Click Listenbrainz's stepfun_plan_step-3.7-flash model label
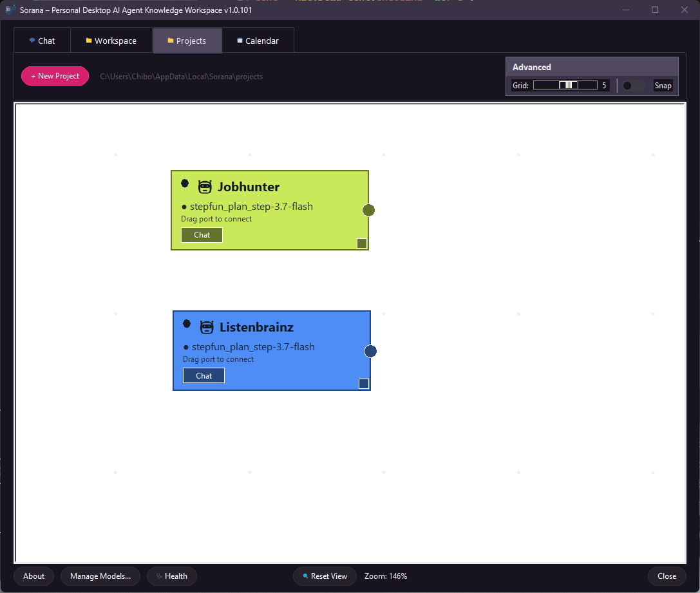 pyautogui.click(x=253, y=346)
